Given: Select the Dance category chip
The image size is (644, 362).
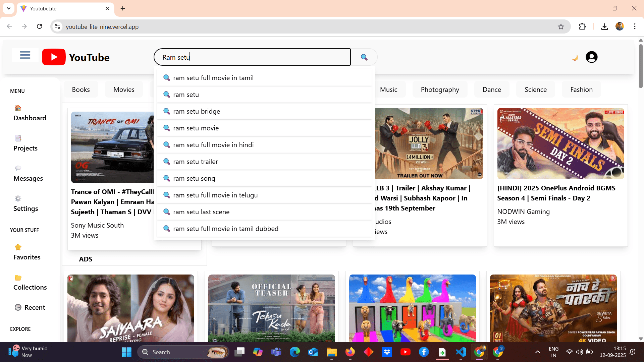Looking at the screenshot, I should pyautogui.click(x=492, y=89).
